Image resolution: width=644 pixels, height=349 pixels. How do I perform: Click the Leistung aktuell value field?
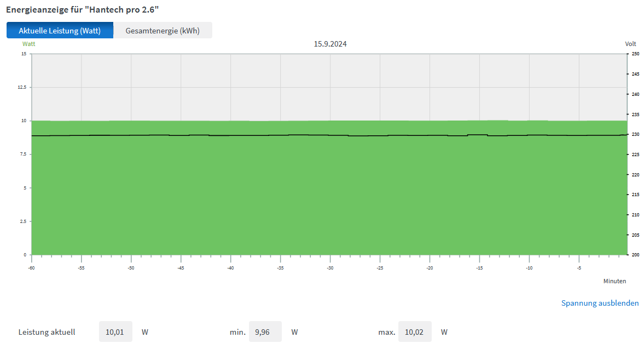click(115, 332)
